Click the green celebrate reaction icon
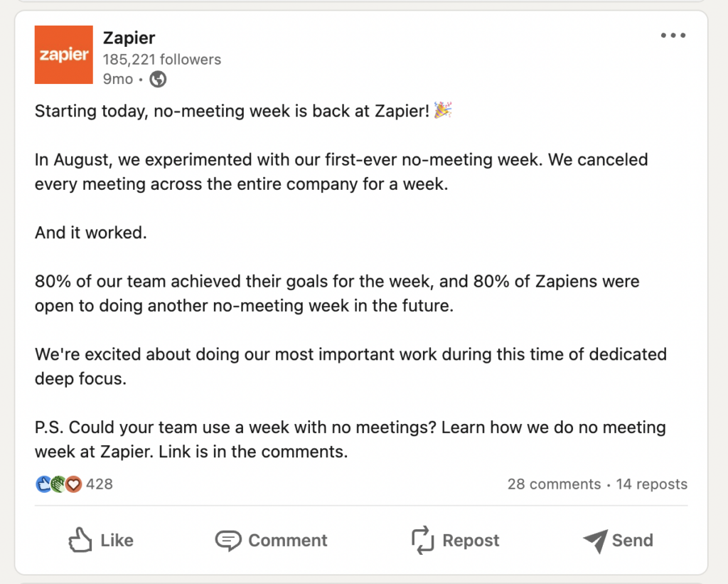Viewport: 728px width, 584px height. click(58, 484)
